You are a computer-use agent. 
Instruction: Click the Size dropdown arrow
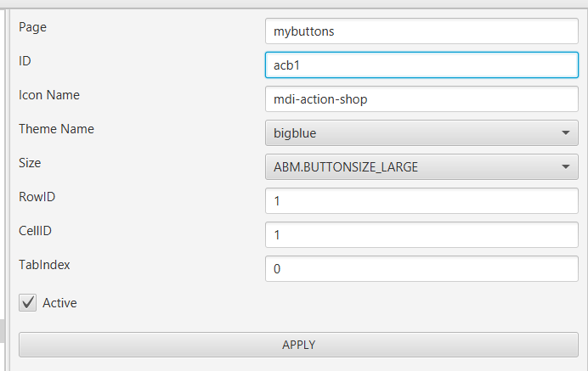tap(566, 167)
